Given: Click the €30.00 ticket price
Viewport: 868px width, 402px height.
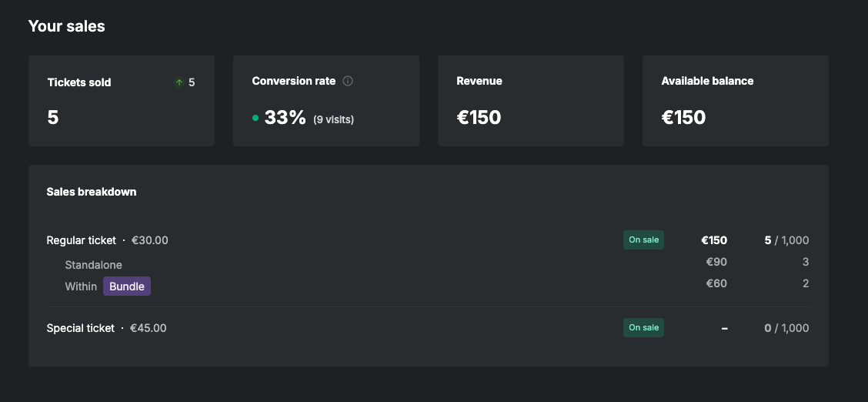Looking at the screenshot, I should click(x=150, y=240).
